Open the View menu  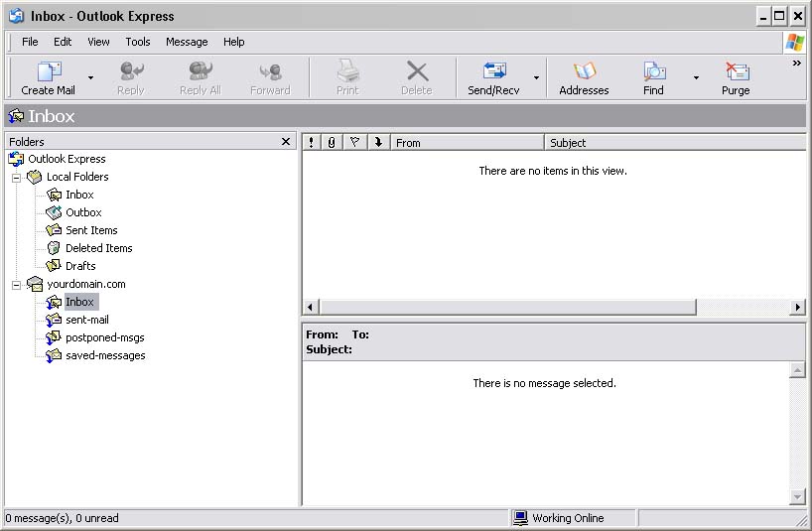click(98, 42)
